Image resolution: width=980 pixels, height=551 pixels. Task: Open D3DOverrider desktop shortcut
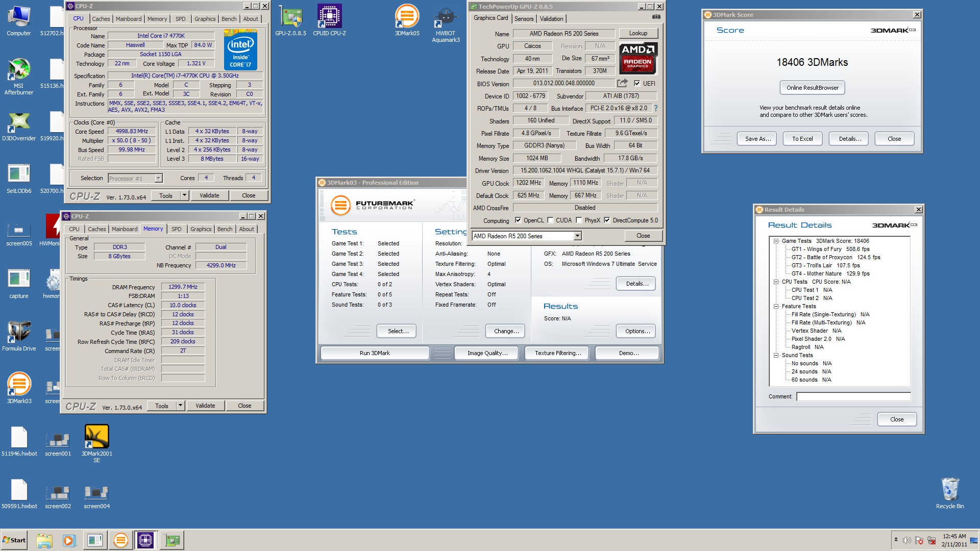19,126
